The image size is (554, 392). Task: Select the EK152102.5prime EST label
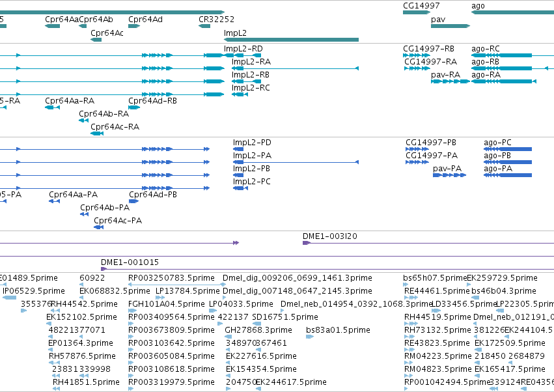tap(81, 317)
